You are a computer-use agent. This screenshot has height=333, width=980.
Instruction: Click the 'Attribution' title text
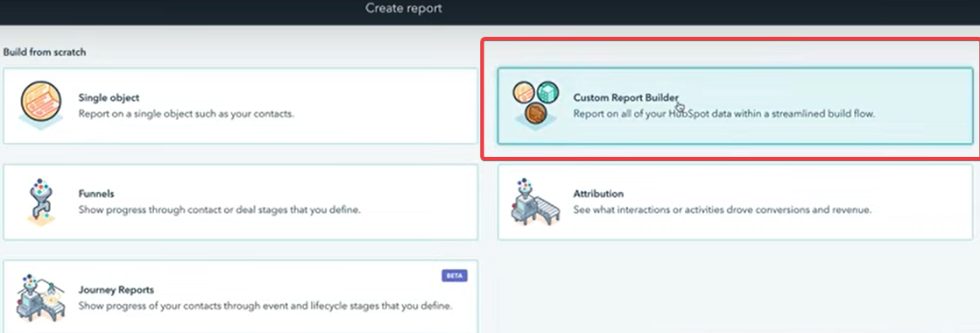pos(599,194)
